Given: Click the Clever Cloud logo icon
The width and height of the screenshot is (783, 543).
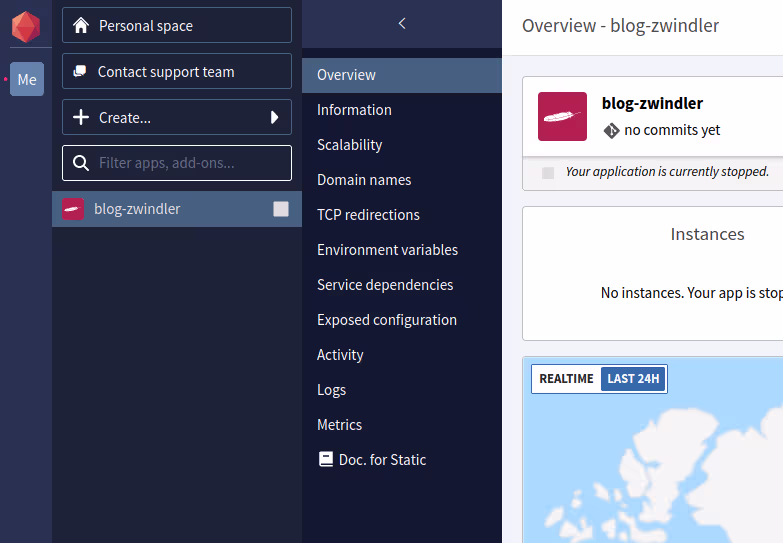Looking at the screenshot, I should pos(26,26).
